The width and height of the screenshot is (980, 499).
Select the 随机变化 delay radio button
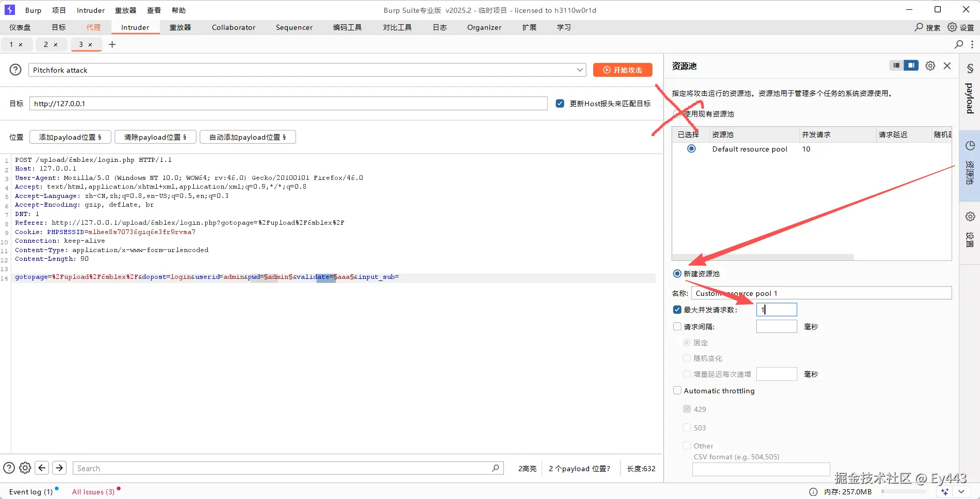pos(687,358)
